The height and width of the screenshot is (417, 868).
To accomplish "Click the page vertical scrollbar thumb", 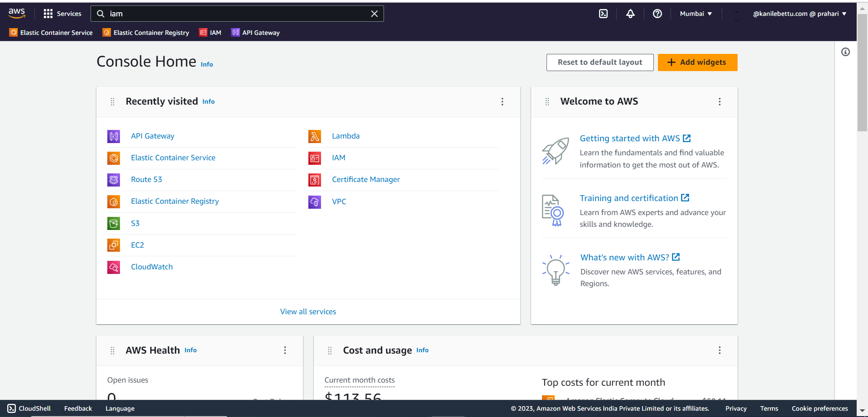I will (863, 72).
